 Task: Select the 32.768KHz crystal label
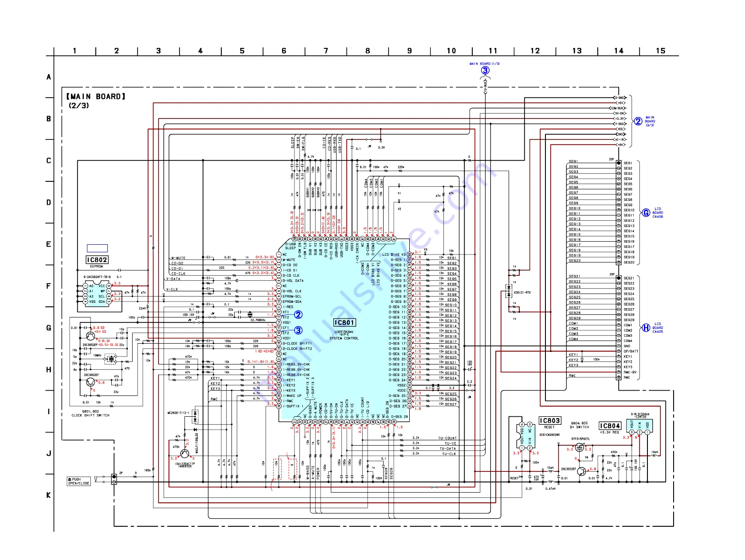(258, 320)
